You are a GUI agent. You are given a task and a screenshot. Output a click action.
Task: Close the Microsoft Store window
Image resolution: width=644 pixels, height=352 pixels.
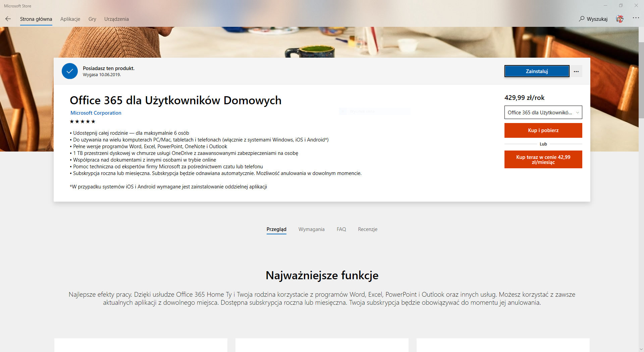click(x=636, y=6)
